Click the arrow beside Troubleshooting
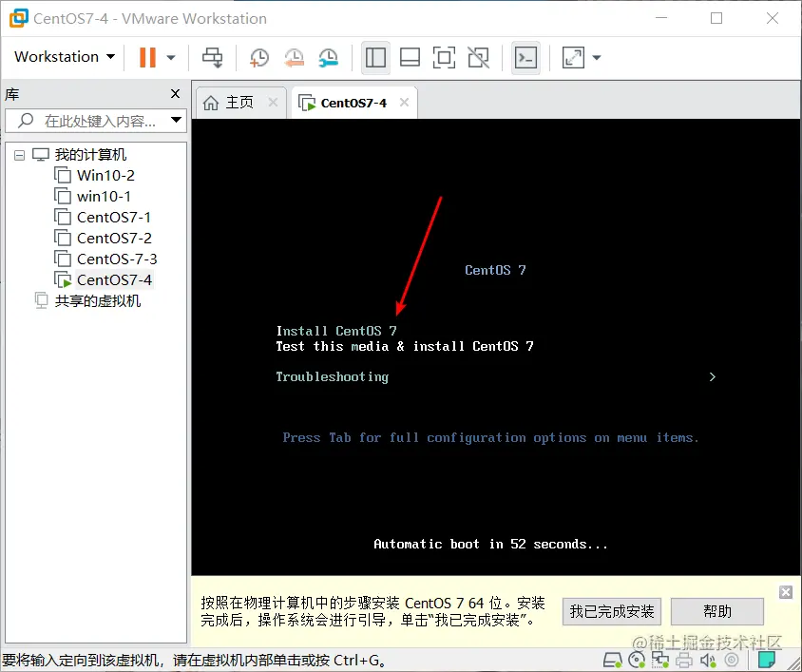The width and height of the screenshot is (802, 672). (x=713, y=377)
